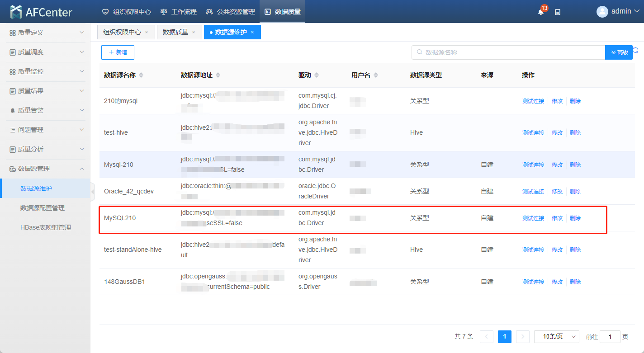Click 删除 for test-hive row
The image size is (644, 353).
pyautogui.click(x=575, y=133)
